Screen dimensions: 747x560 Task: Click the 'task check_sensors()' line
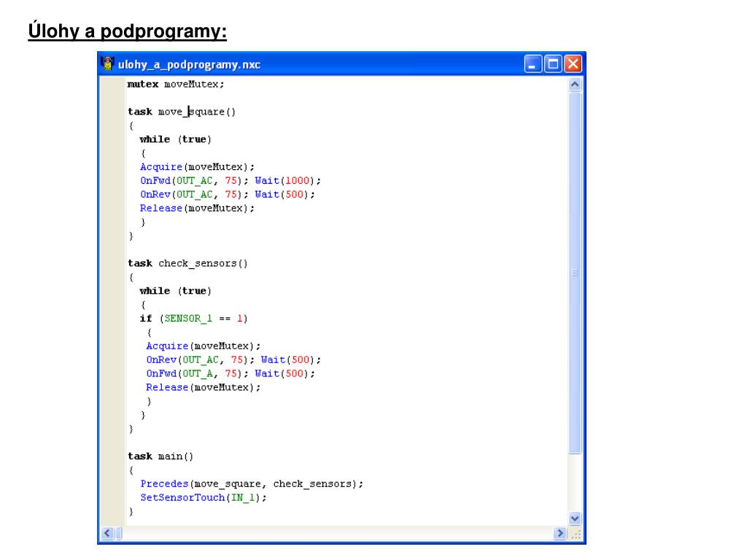[187, 263]
